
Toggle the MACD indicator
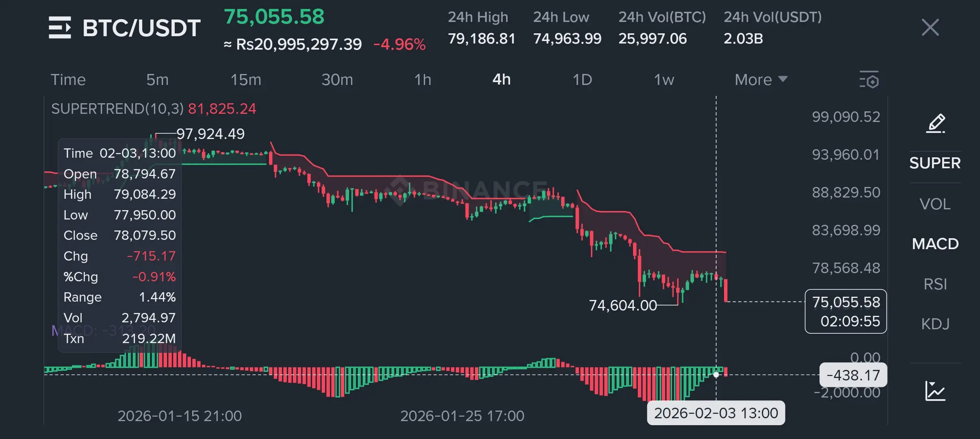tap(935, 244)
